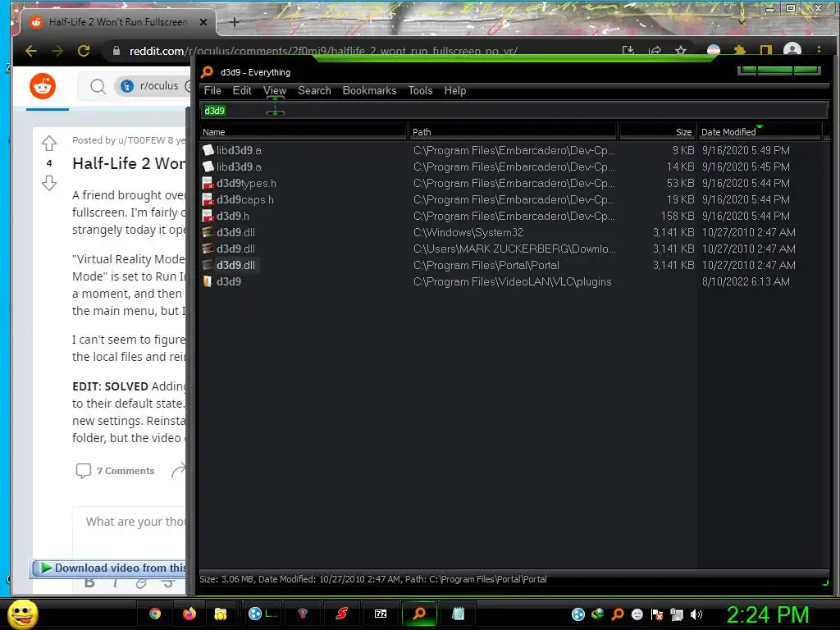Go back in the Chrome browser
840x630 pixels.
(31, 51)
